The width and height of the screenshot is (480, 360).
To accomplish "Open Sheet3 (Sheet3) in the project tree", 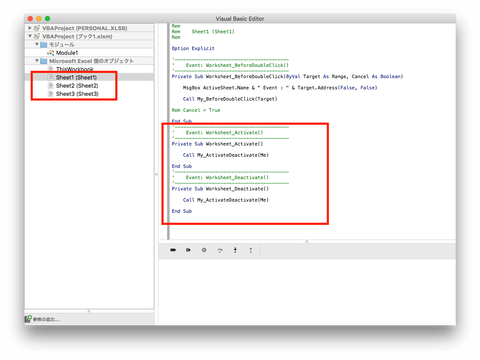I will pos(77,94).
